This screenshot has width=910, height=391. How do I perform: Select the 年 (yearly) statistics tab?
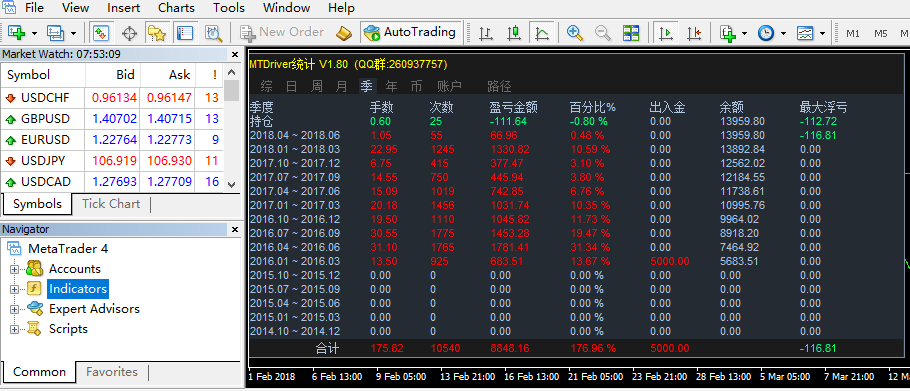tap(392, 86)
